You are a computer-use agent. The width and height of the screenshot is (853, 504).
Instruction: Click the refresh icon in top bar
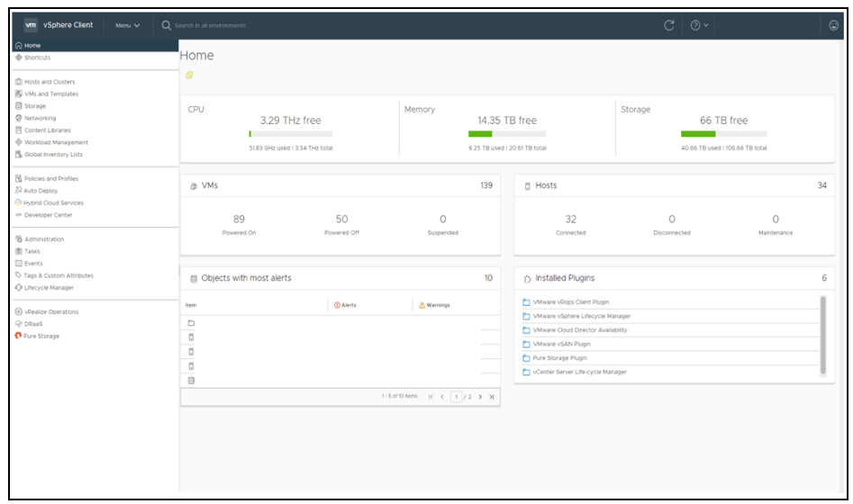click(668, 25)
